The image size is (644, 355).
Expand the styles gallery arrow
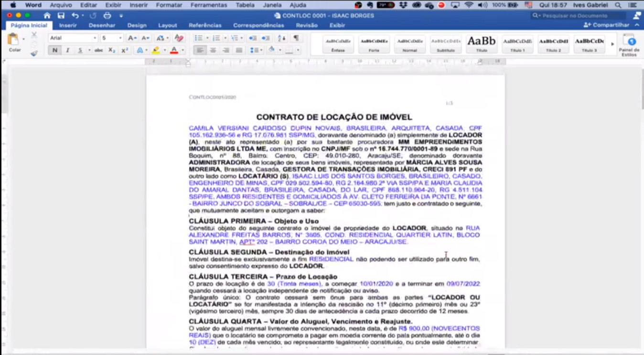[613, 44]
